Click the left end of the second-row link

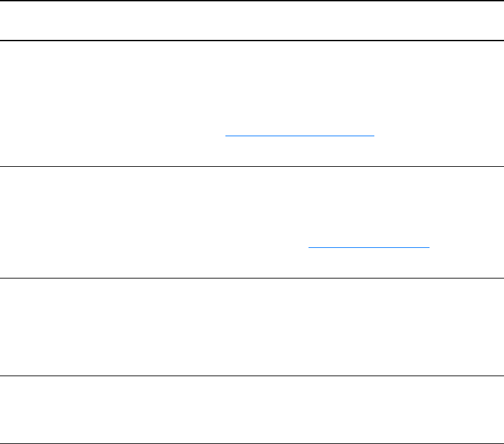pyautogui.click(x=311, y=247)
